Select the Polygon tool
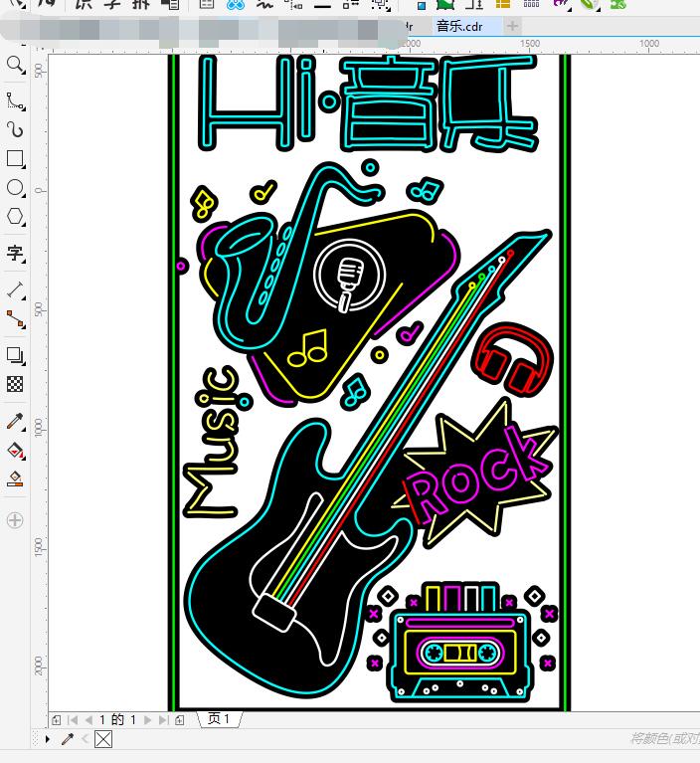Image resolution: width=700 pixels, height=763 pixels. click(x=15, y=217)
